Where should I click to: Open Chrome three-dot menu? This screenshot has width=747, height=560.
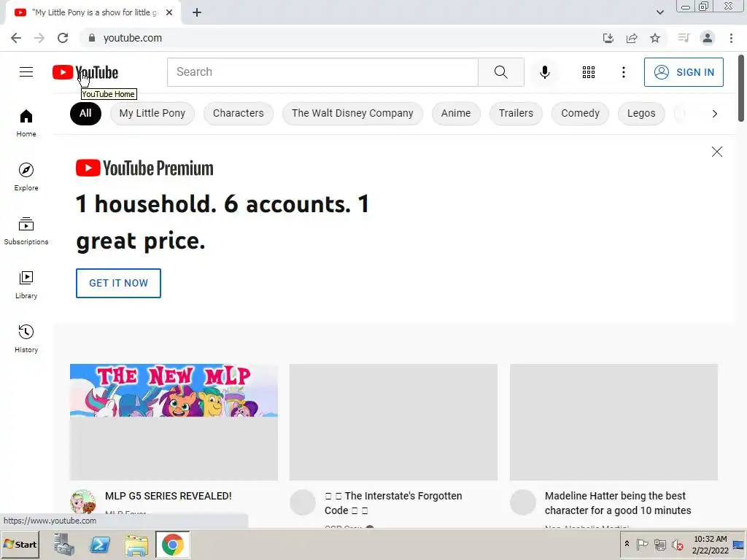pos(731,38)
